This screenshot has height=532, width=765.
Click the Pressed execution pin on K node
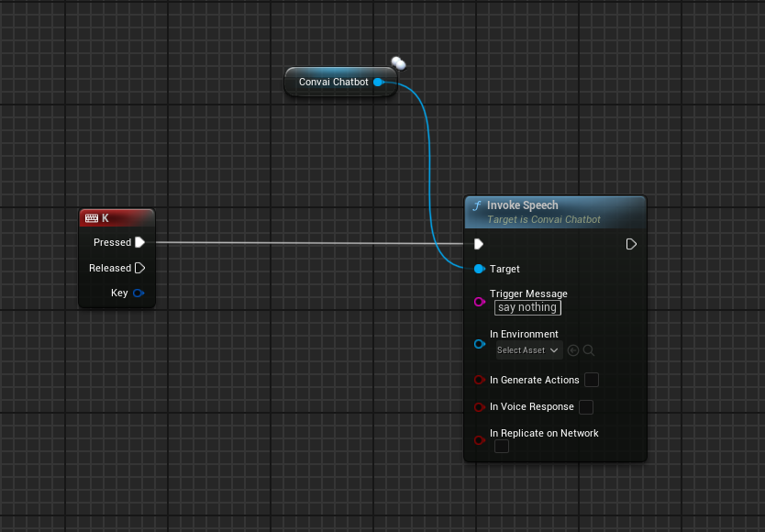pyautogui.click(x=139, y=242)
